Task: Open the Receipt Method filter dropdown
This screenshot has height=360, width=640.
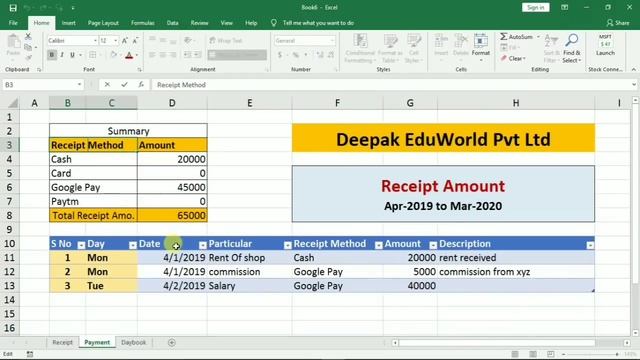Action: click(x=378, y=245)
